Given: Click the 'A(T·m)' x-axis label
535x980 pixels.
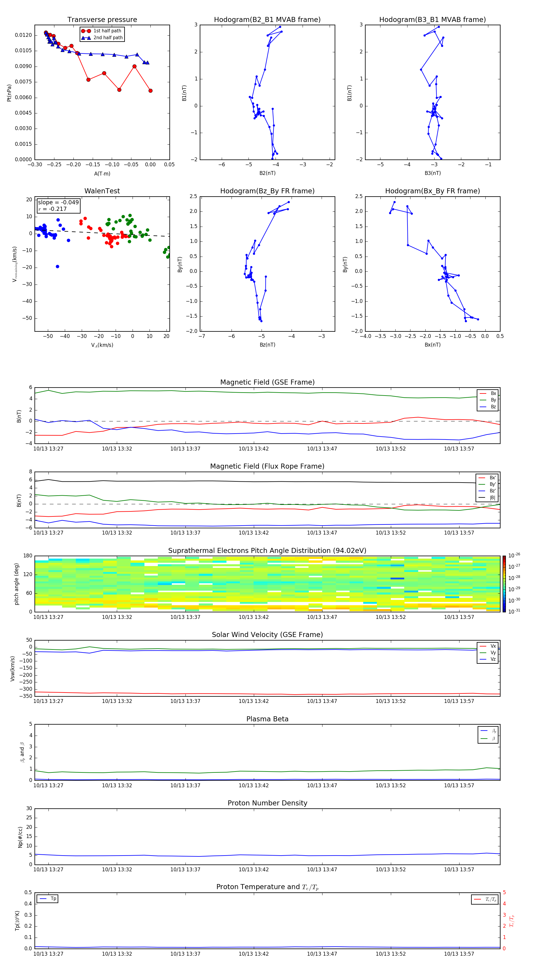Looking at the screenshot, I should [102, 174].
